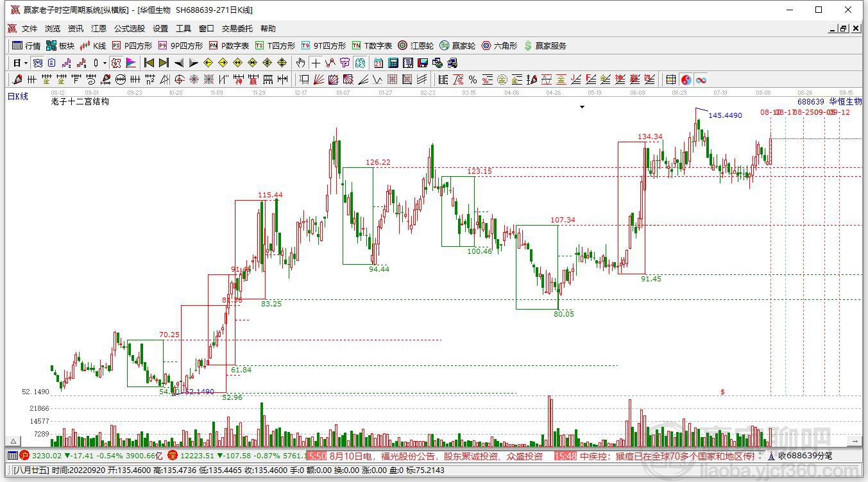
Task: Open the 浏览 menu
Action: click(53, 29)
